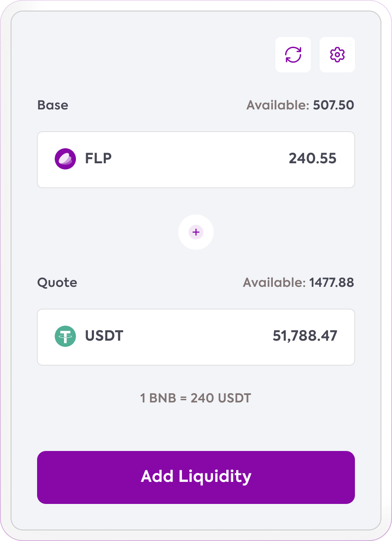Click the refresh arrows icon
Viewport: 392px width, 541px height.
[293, 55]
